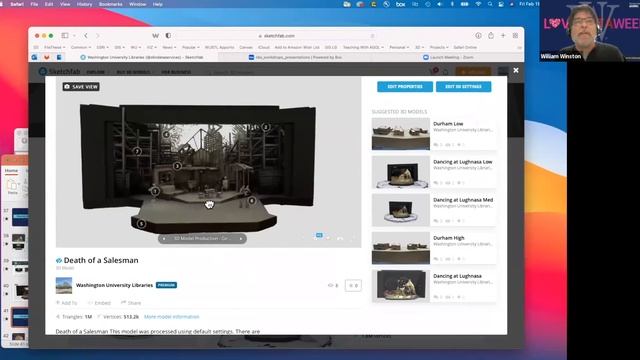Viewport: 640px width, 360px height.
Task: Click the Sketchfab logo
Action: pos(60,71)
